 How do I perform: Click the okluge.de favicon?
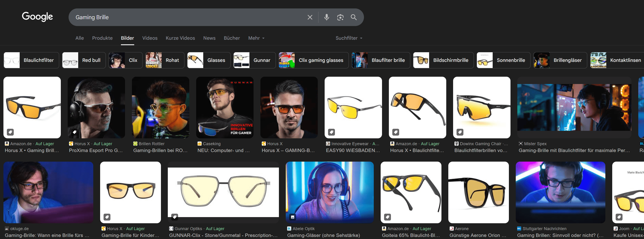(7, 228)
